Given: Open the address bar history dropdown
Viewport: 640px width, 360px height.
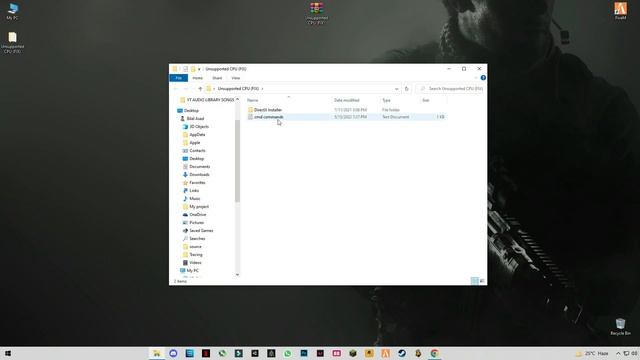Looking at the screenshot, I should pos(396,89).
